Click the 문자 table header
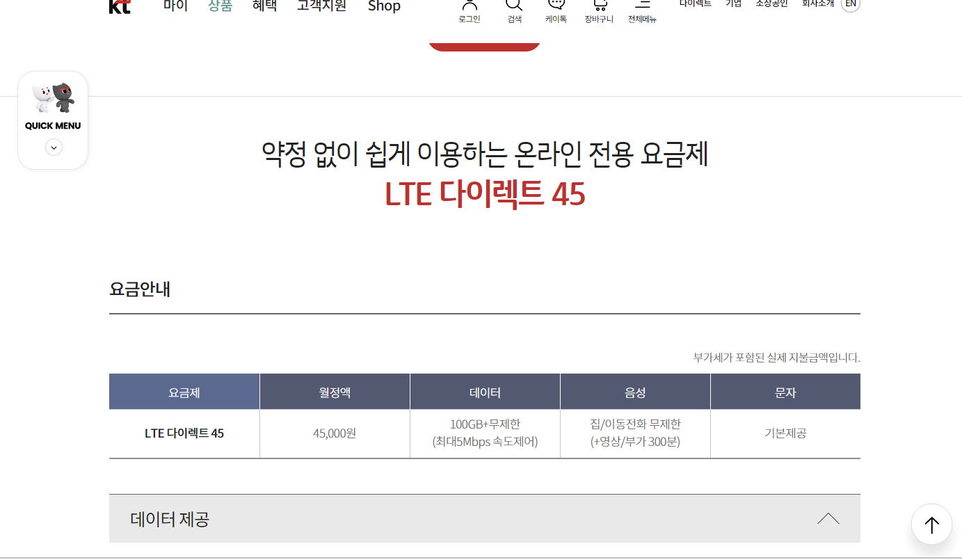Screen dimensions: 962x560 pos(785,392)
